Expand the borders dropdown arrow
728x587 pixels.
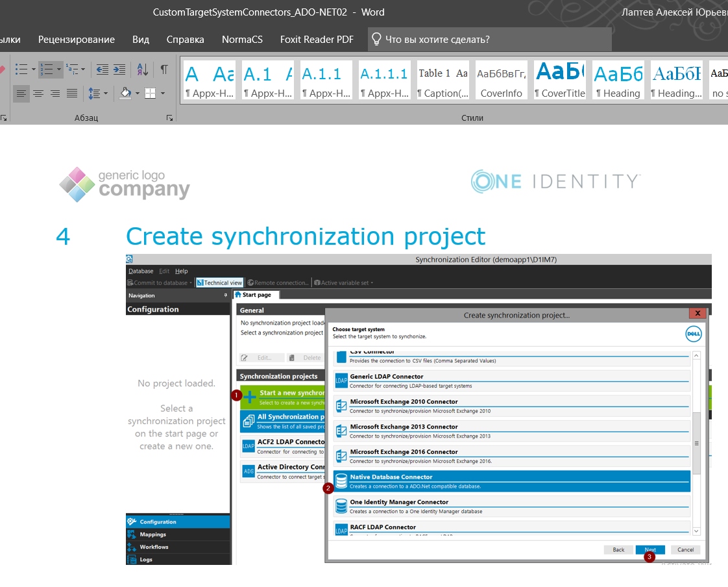tap(163, 92)
